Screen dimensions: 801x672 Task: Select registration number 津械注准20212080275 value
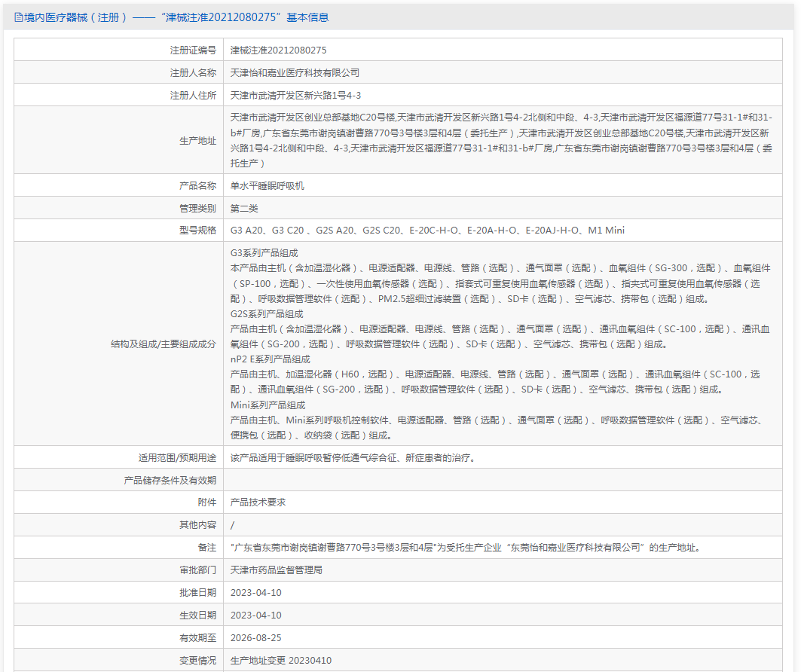[278, 50]
